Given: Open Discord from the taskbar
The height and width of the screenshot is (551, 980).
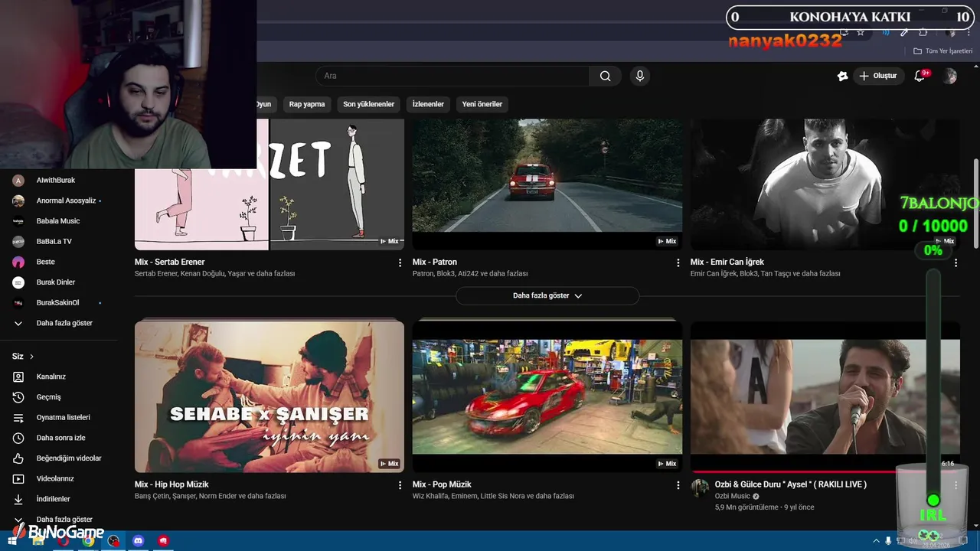Looking at the screenshot, I should [139, 541].
